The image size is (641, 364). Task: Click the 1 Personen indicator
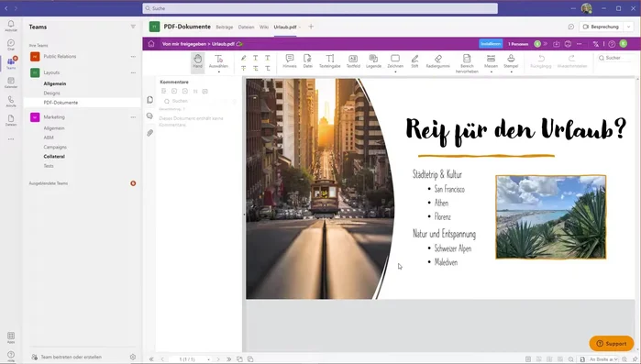518,44
